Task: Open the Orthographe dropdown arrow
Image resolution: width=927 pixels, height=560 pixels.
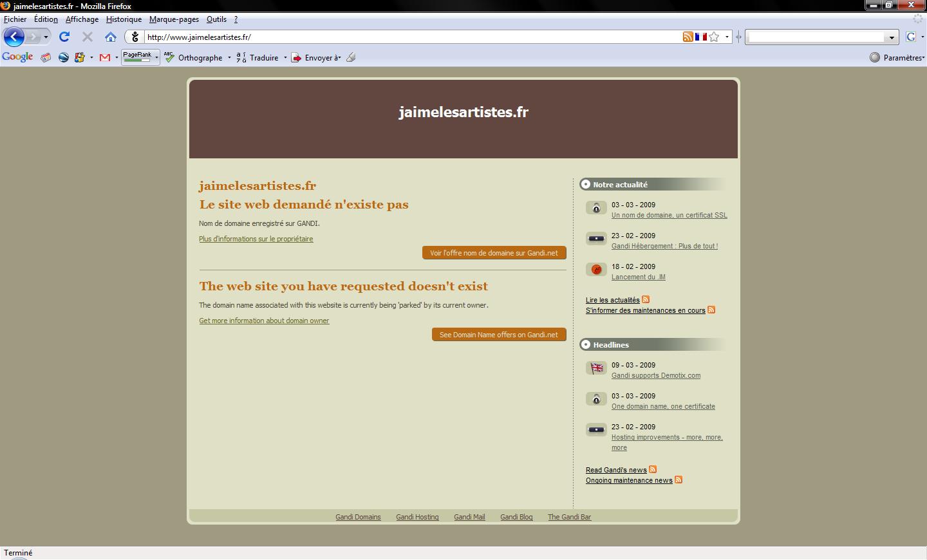Action: pos(229,58)
